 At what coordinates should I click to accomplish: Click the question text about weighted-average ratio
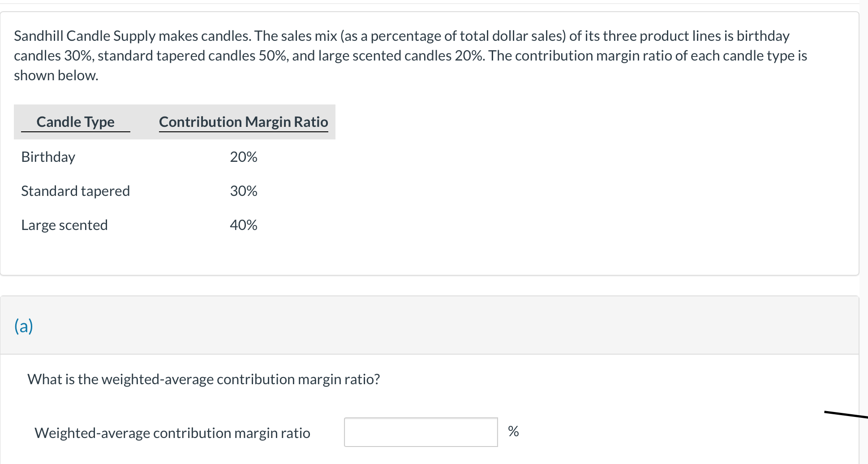click(204, 379)
